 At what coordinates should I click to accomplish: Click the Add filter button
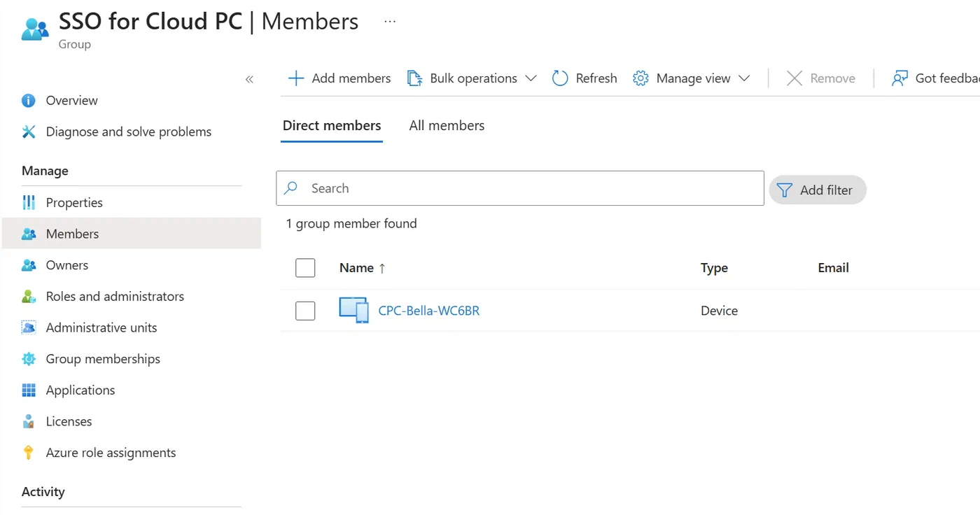point(818,190)
